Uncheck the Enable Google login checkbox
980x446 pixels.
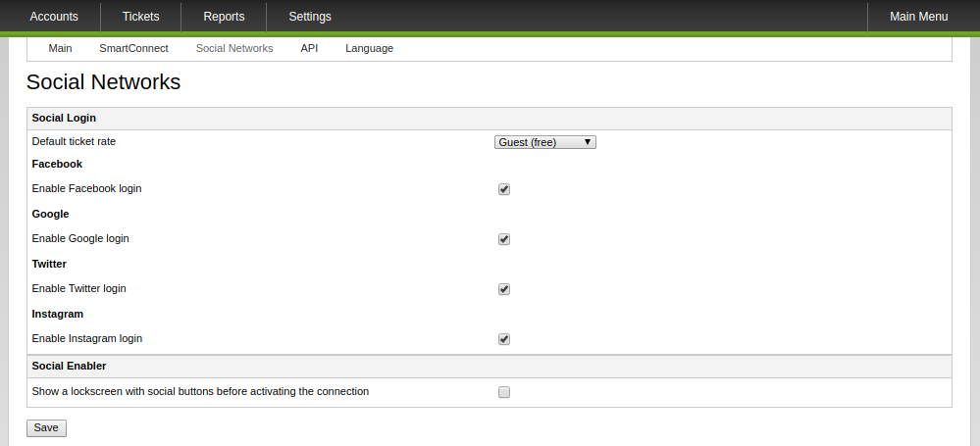tap(504, 239)
